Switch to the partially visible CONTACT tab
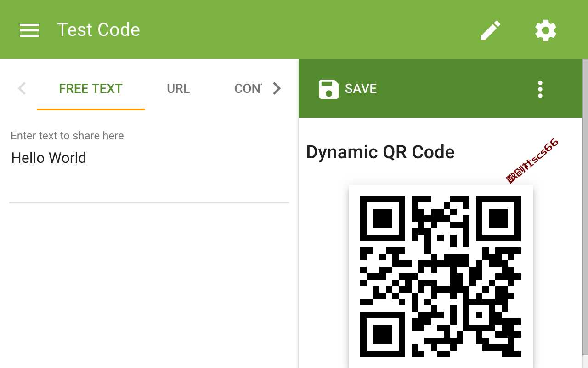This screenshot has height=368, width=588. (248, 88)
